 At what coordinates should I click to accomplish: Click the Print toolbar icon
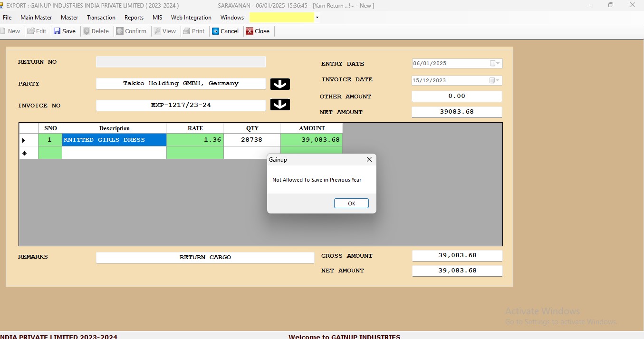pyautogui.click(x=187, y=31)
